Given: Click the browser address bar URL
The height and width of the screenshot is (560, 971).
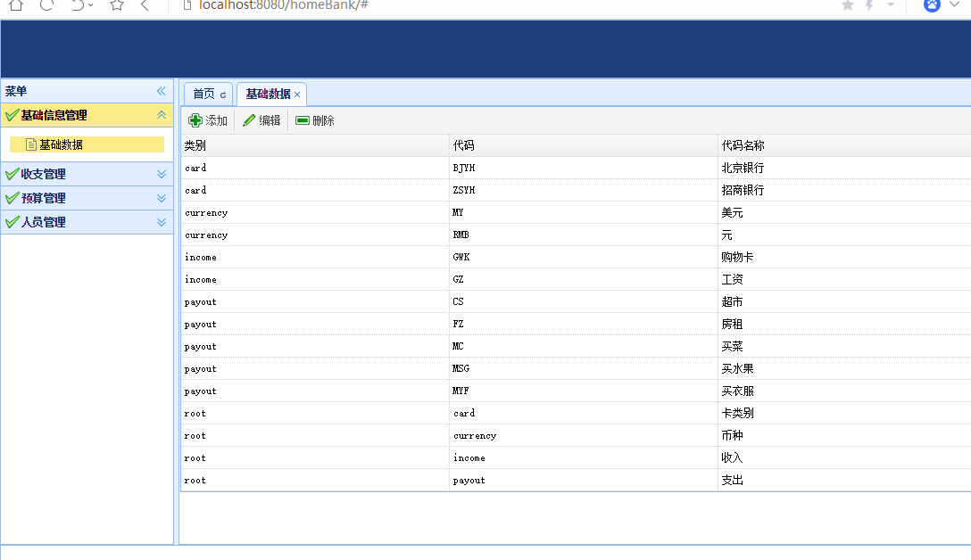Looking at the screenshot, I should click(284, 5).
